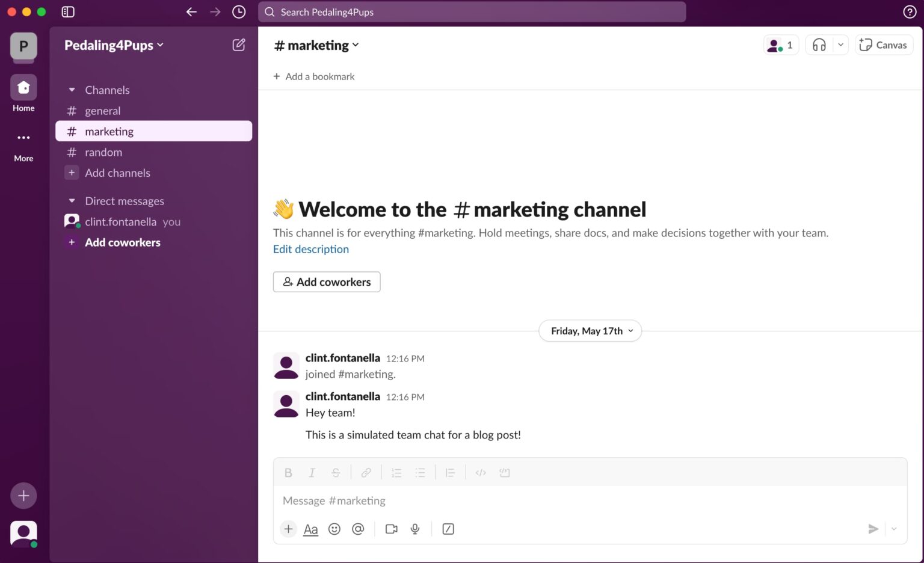Click the Add coworkers button in channel

(x=327, y=282)
